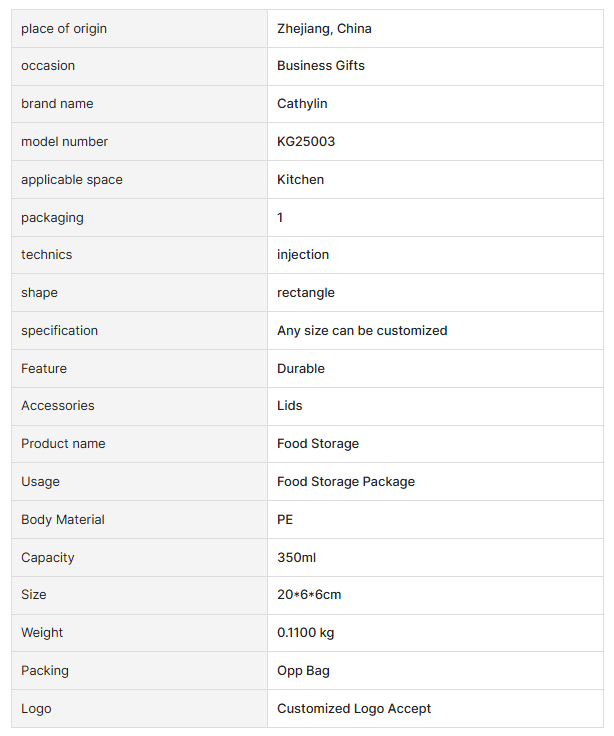614x736 pixels.
Task: Click 'Any size can be customized' text
Action: tap(362, 331)
